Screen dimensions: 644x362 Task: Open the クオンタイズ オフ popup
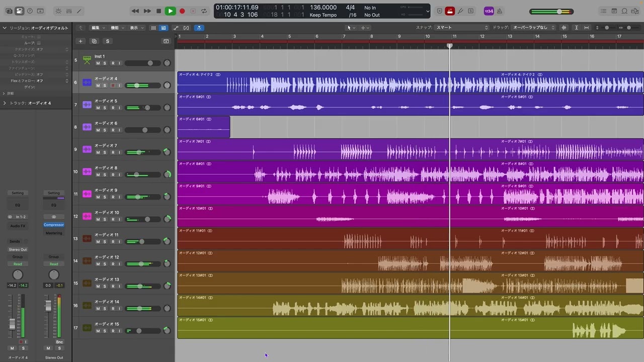(52, 49)
